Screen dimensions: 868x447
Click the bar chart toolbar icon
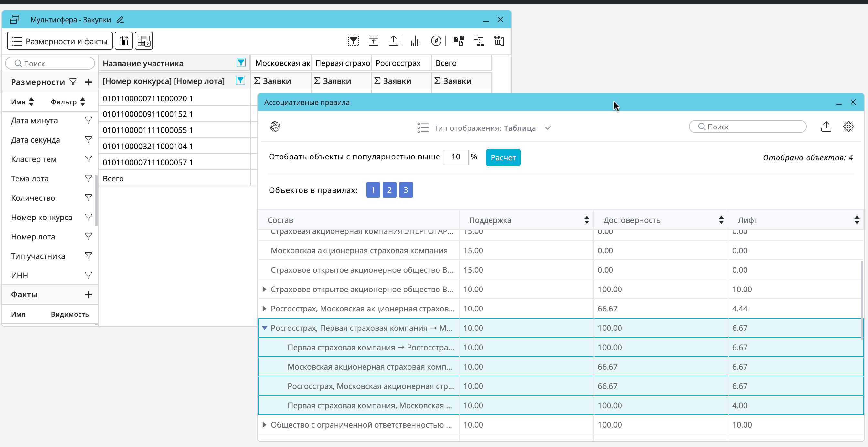(x=416, y=41)
